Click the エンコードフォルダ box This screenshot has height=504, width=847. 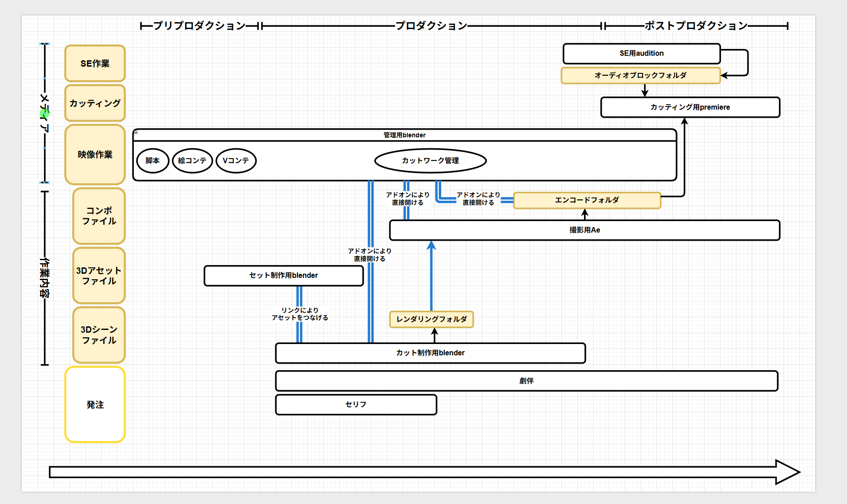(587, 200)
